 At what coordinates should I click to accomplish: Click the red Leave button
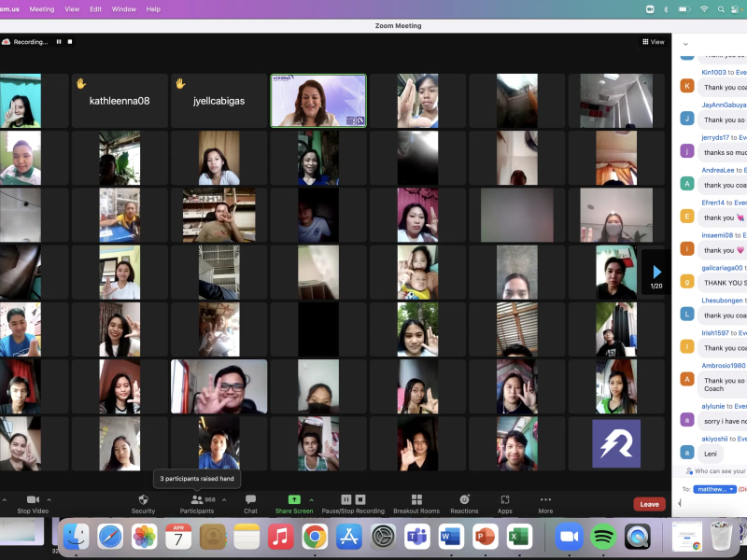(x=649, y=504)
